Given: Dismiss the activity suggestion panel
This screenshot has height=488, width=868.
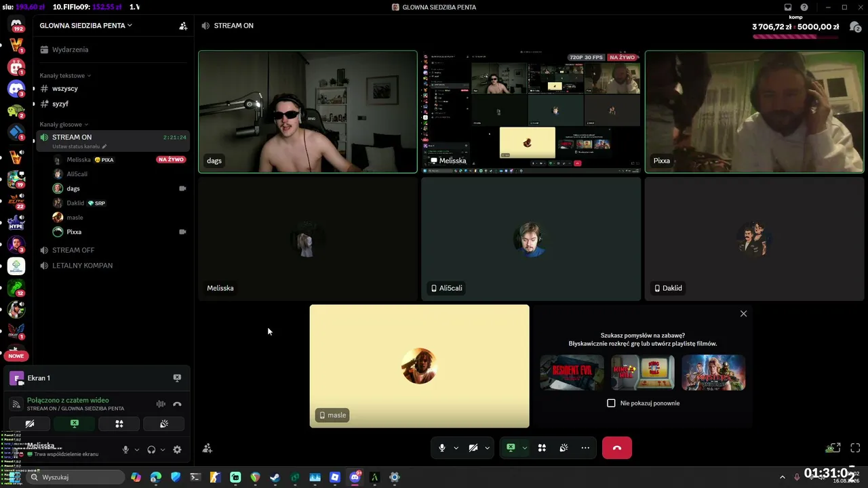Looking at the screenshot, I should (743, 314).
